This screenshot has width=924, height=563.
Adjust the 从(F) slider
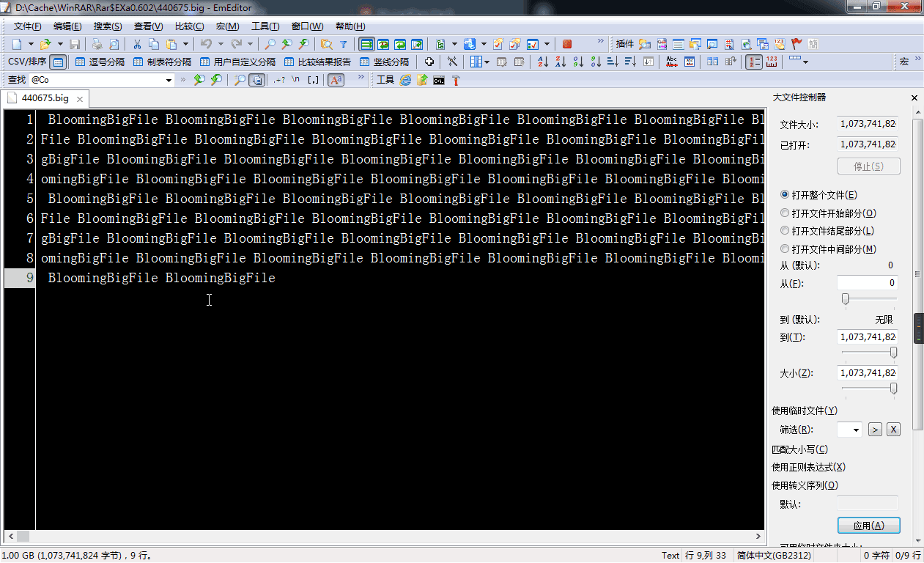(x=845, y=298)
